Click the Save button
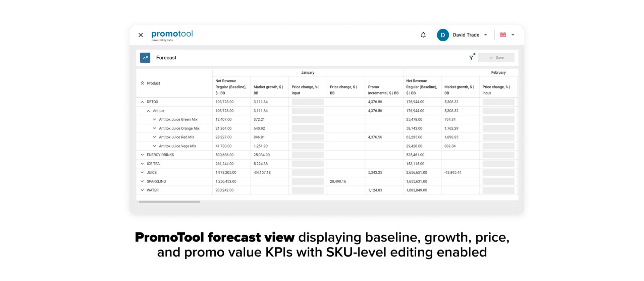Image resolution: width=644 pixels, height=281 pixels. (496, 58)
